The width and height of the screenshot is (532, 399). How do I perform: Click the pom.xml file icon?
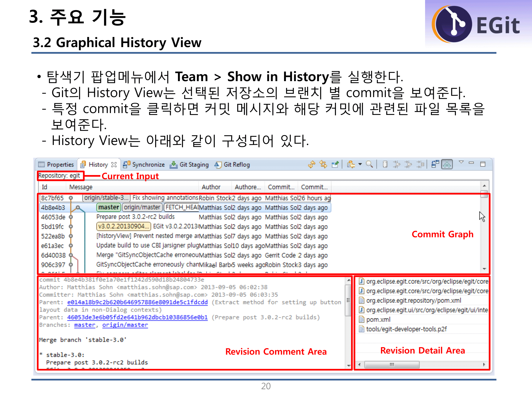pyautogui.click(x=361, y=319)
